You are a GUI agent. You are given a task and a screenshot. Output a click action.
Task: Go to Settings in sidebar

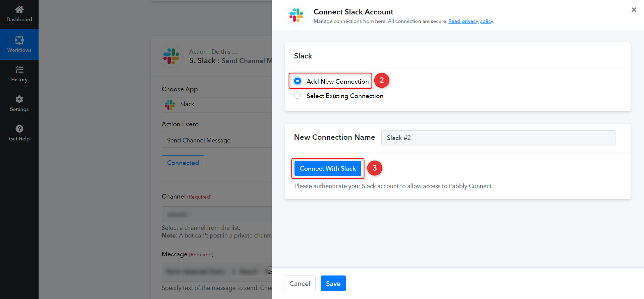coord(19,104)
